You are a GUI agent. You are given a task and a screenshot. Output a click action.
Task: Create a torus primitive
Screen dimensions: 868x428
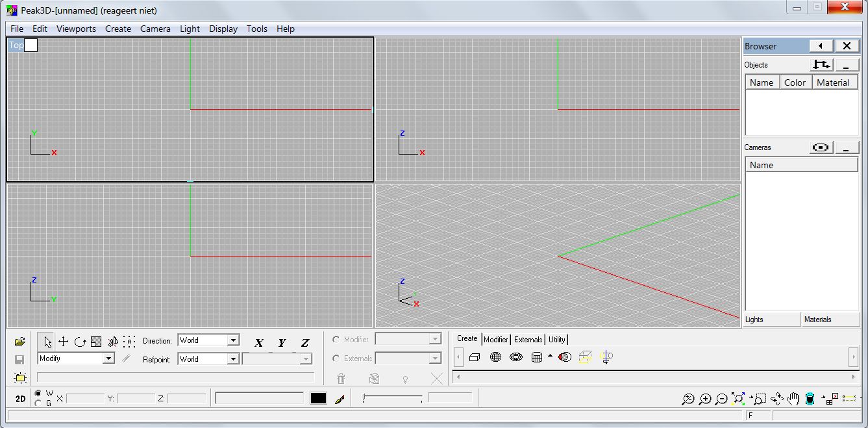click(516, 357)
